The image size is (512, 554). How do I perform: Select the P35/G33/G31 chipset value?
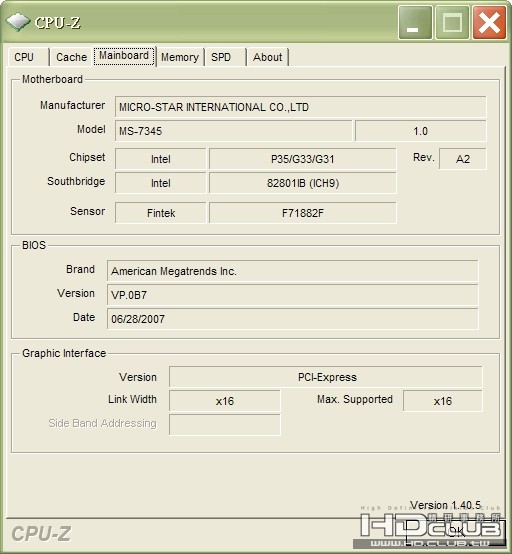pos(302,159)
